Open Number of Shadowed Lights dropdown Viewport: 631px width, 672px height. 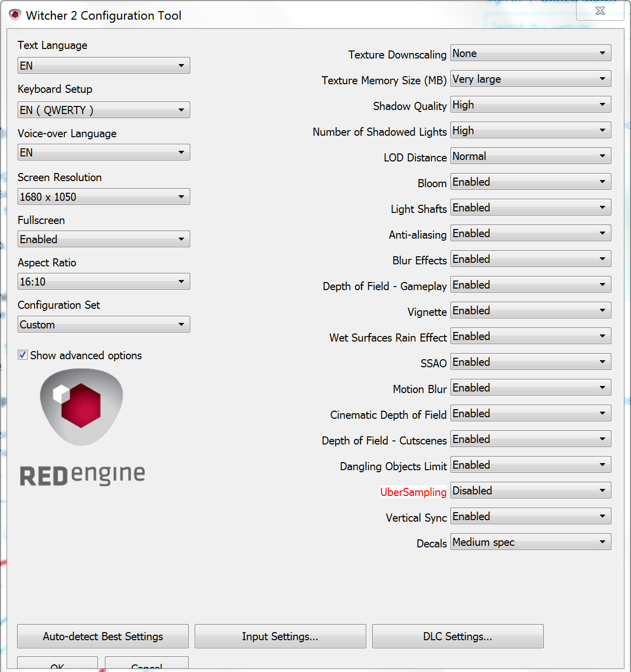click(531, 130)
